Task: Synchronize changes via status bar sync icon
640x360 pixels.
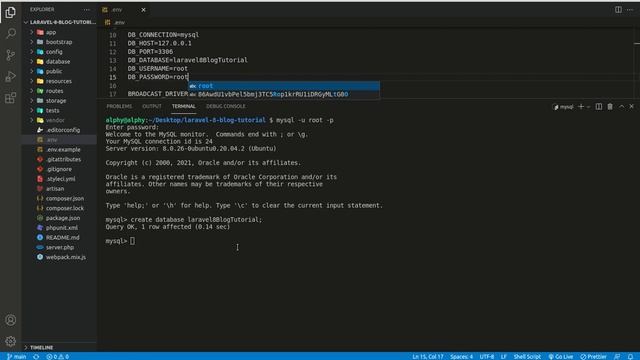Action: pos(36,356)
